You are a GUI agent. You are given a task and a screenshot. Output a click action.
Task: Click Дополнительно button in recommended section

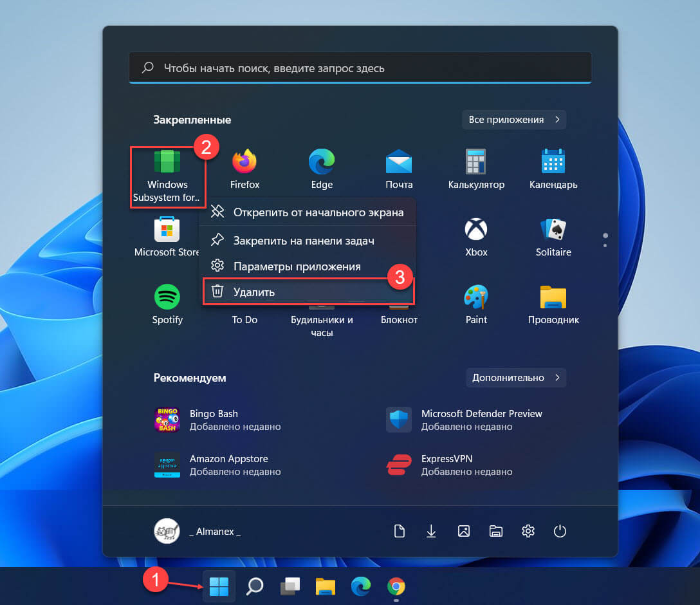515,378
